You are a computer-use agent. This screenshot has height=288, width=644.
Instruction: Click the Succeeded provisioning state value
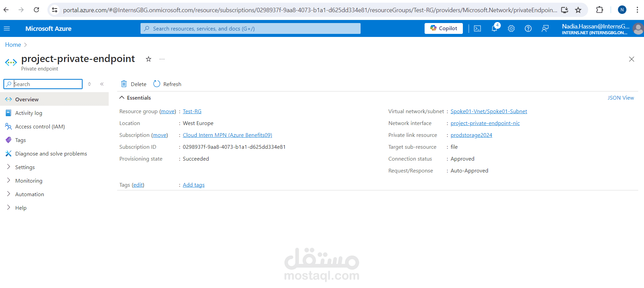tap(196, 159)
